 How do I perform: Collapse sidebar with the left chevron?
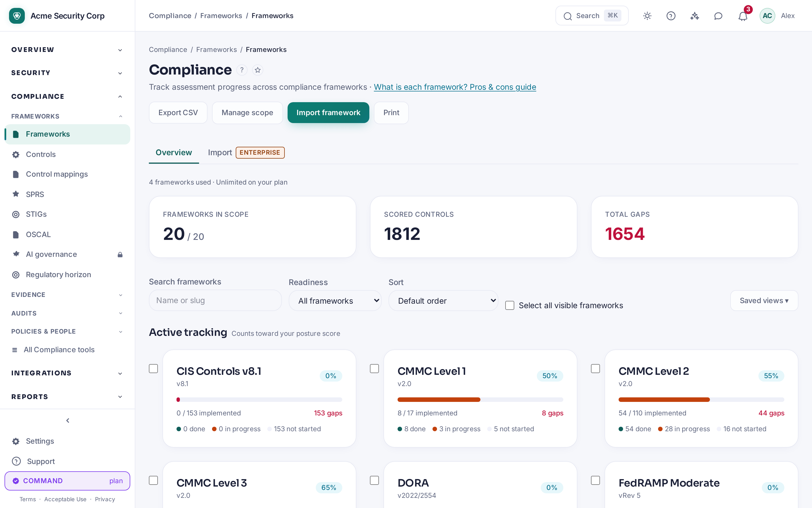point(67,421)
